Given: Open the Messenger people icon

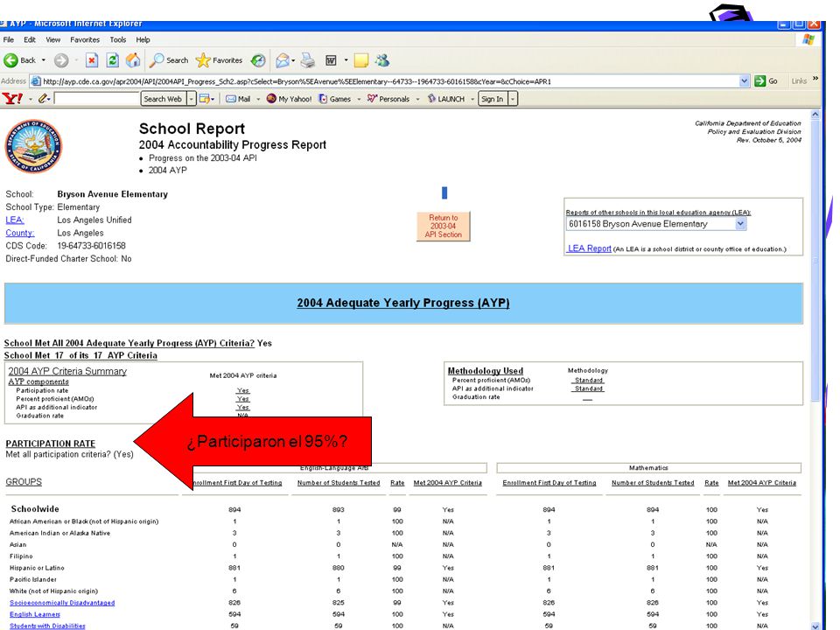Looking at the screenshot, I should pos(382,60).
